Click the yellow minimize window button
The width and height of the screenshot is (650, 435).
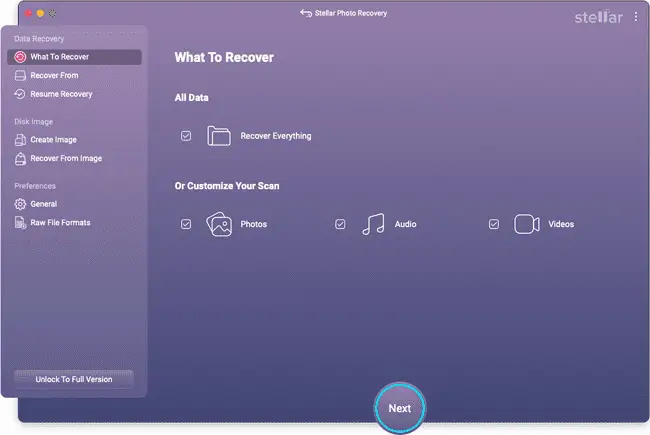coord(40,13)
